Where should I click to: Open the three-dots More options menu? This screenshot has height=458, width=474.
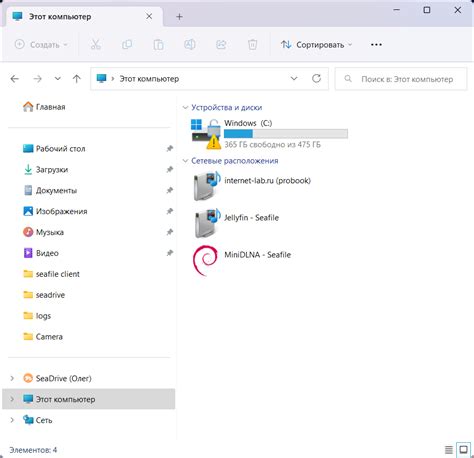pos(376,44)
